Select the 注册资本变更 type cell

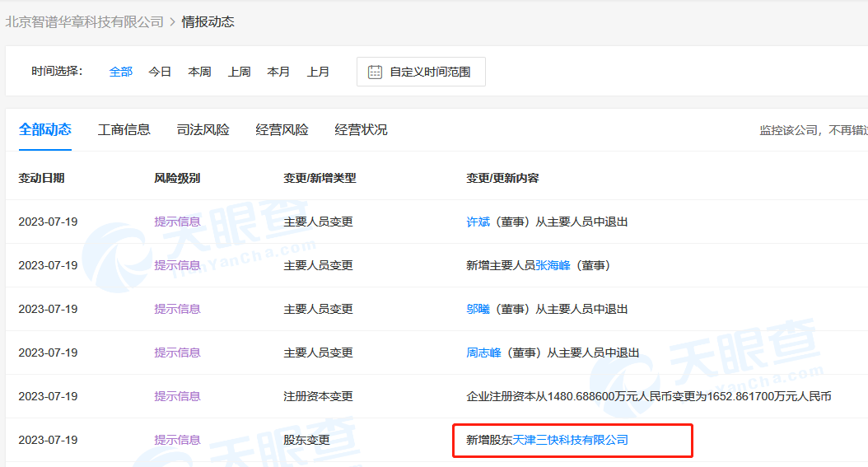tap(319, 397)
